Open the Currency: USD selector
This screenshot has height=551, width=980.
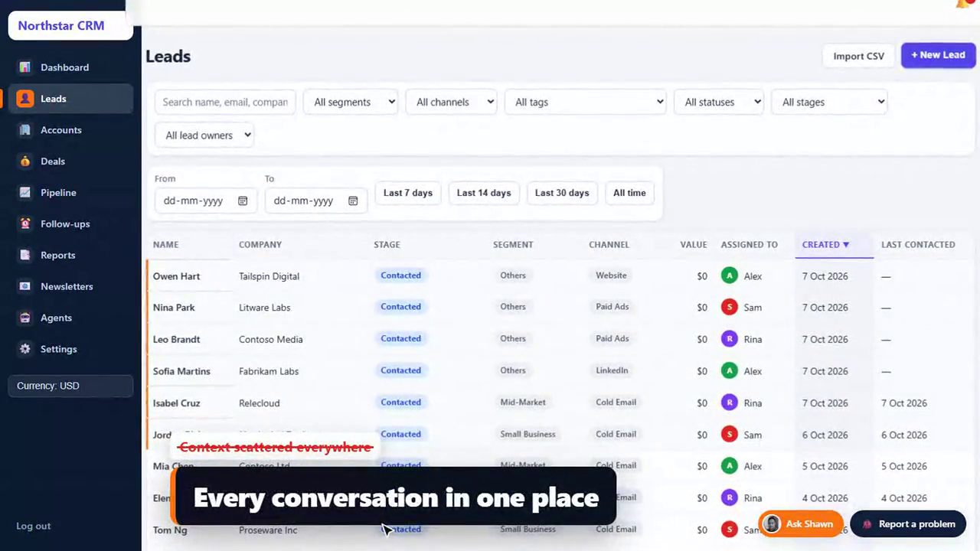click(70, 386)
